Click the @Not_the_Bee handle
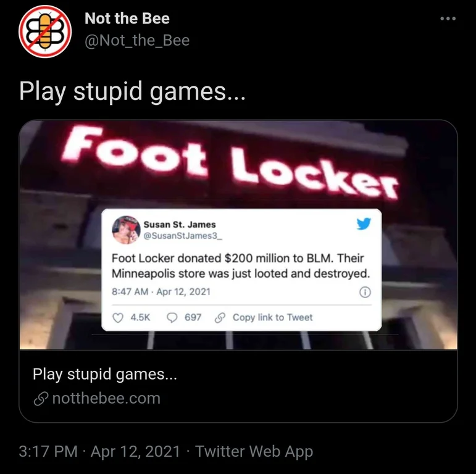Image resolution: width=476 pixels, height=474 pixels. point(137,40)
